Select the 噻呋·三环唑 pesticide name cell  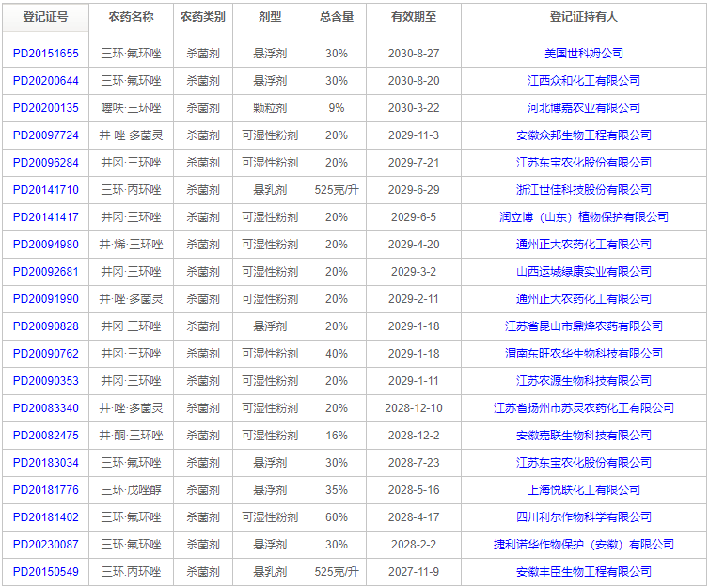click(x=131, y=108)
